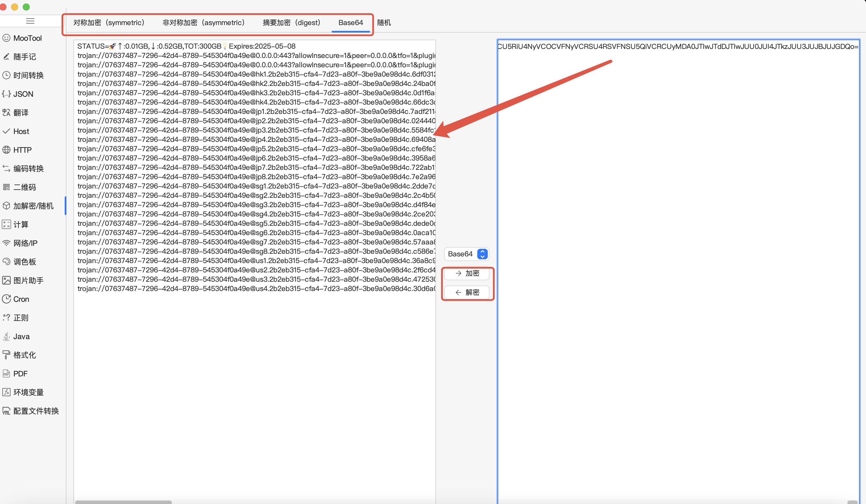Switch to 对称加密 (symmetric) tab

coord(109,23)
